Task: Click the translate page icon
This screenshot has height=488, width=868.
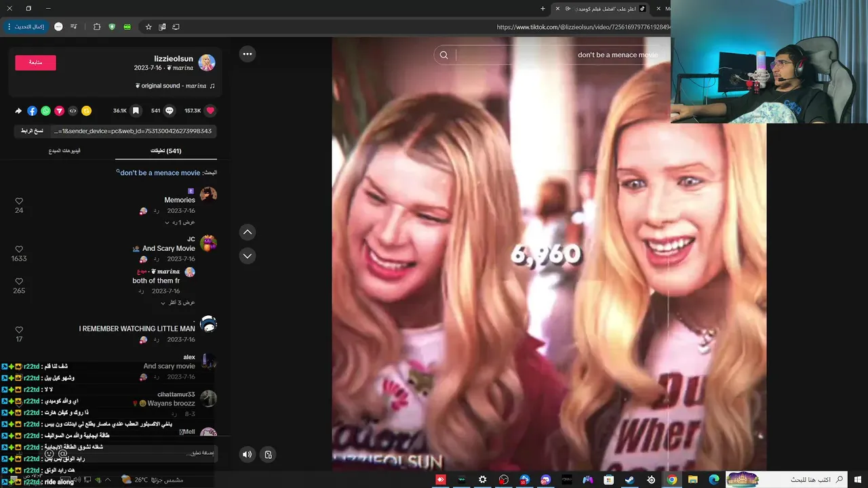Action: [x=162, y=27]
